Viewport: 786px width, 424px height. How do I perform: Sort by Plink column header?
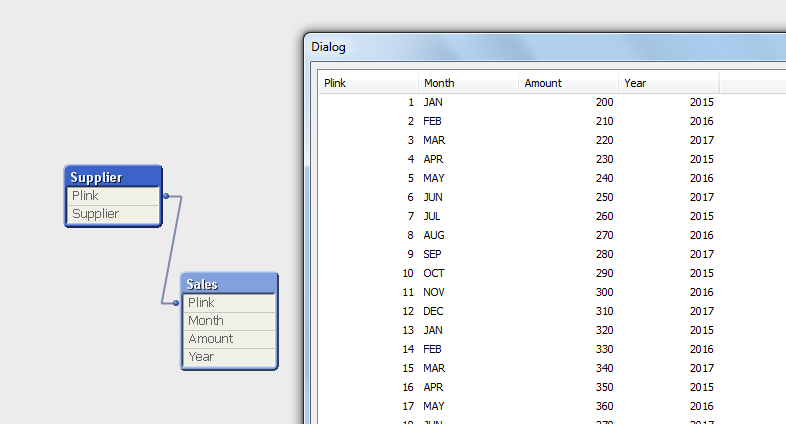(x=367, y=83)
